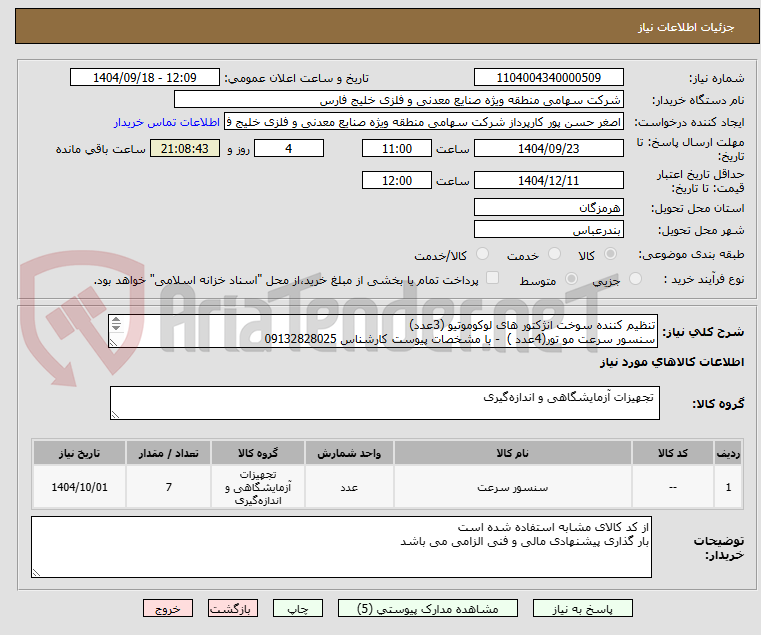Click the quantity cell showing 7
Viewport: 761px width, 635px height.
point(168,487)
